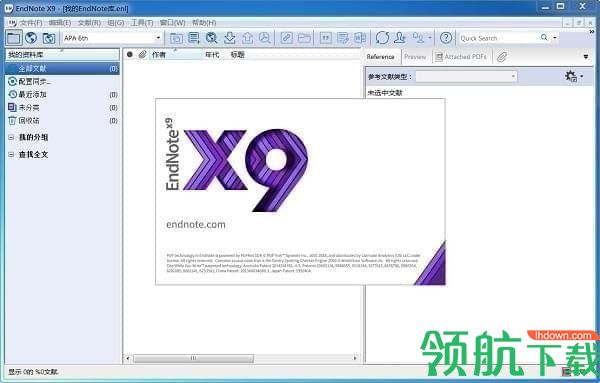Click the Quick Search magnifier icon

point(544,37)
